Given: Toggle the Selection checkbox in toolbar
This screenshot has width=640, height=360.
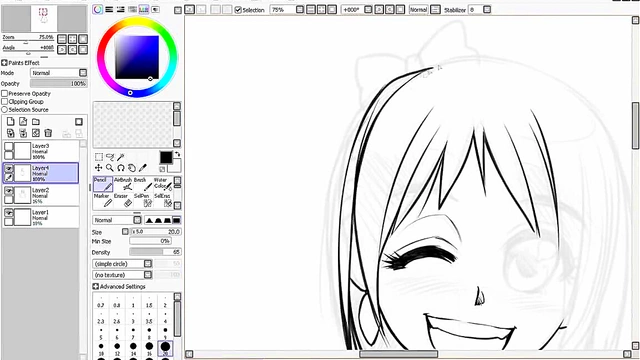Looking at the screenshot, I should [x=238, y=10].
